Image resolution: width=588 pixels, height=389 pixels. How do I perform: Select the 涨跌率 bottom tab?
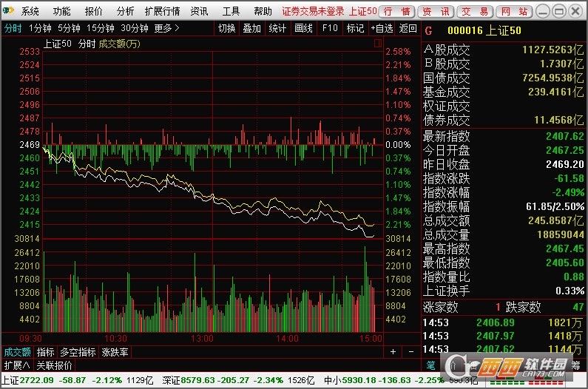pyautogui.click(x=115, y=352)
